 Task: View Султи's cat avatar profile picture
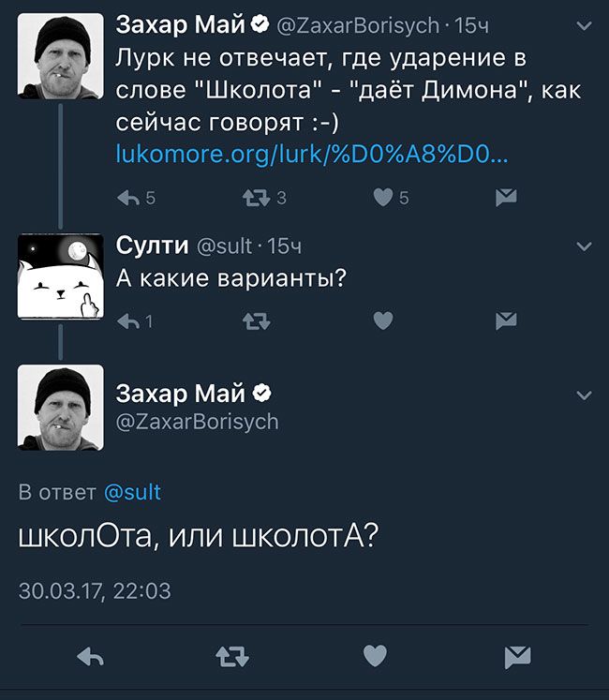pyautogui.click(x=60, y=276)
